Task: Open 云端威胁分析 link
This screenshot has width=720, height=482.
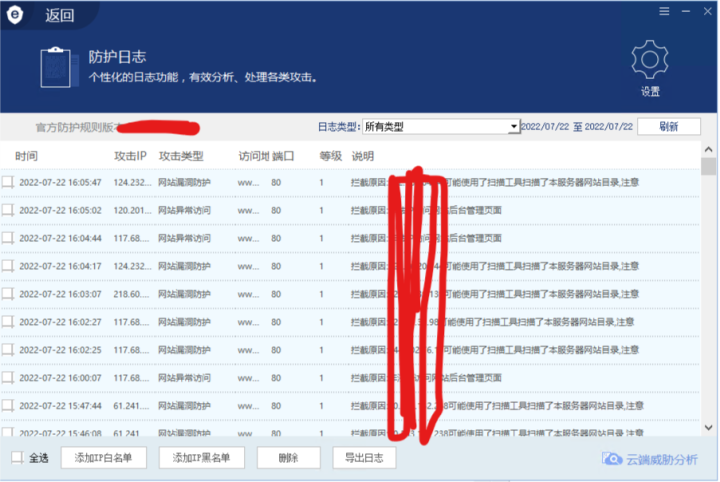Action: [x=662, y=459]
